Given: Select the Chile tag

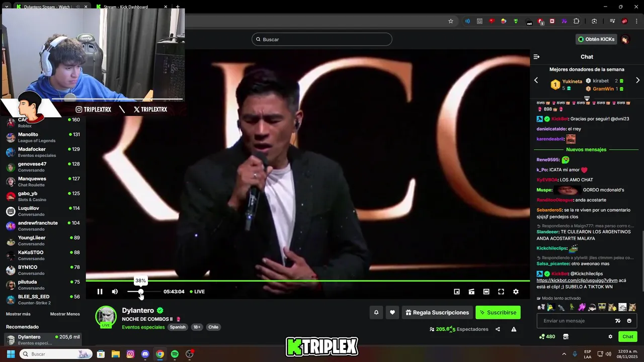Looking at the screenshot, I should (213, 327).
